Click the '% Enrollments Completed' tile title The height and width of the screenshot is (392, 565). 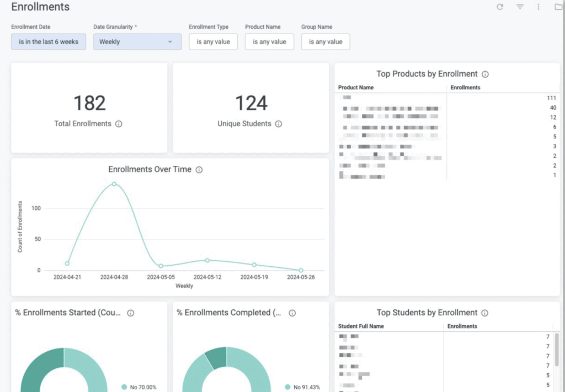229,313
